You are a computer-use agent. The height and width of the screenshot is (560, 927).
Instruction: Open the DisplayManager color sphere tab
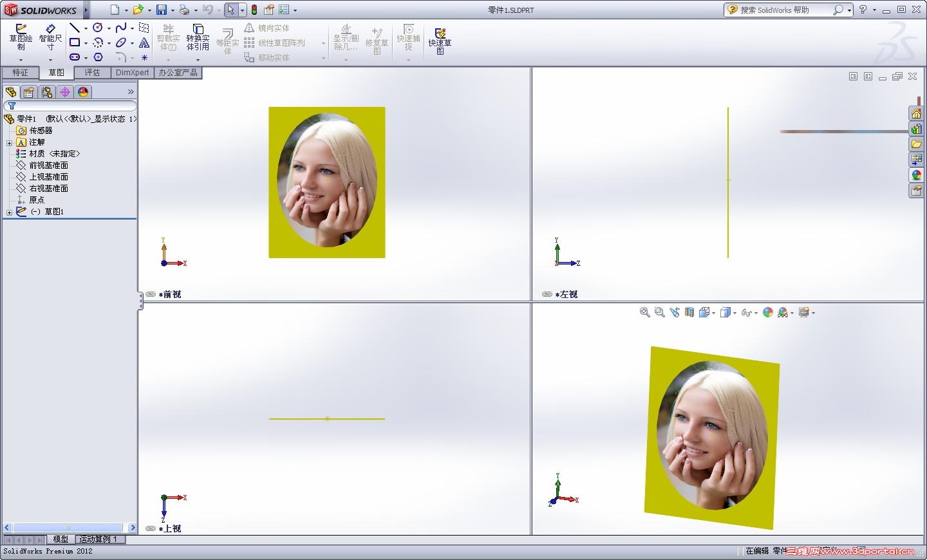point(83,92)
